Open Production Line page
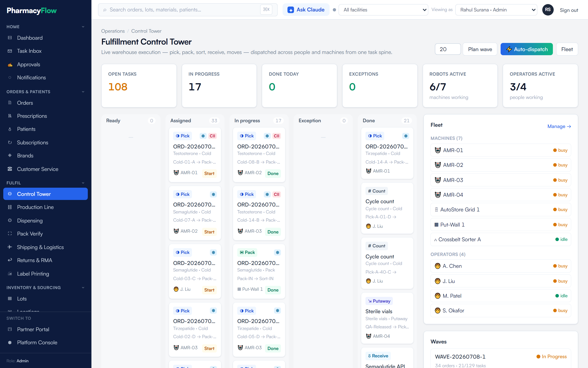Viewport: 588px width, 368px height. click(x=46, y=207)
